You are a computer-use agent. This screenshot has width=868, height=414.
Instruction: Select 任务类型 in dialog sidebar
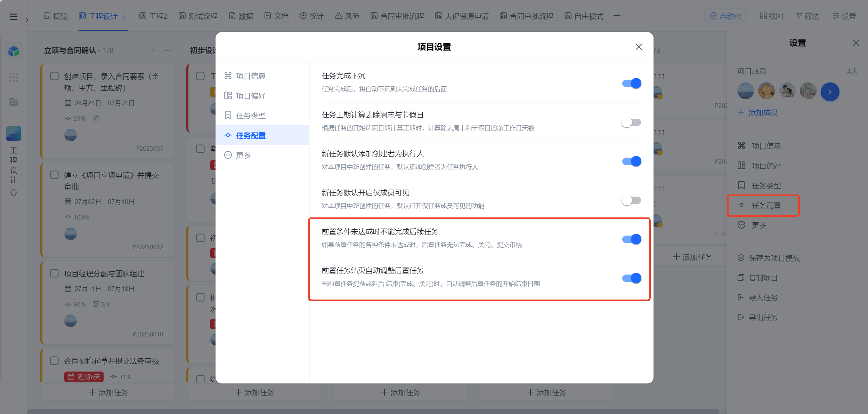(x=262, y=116)
